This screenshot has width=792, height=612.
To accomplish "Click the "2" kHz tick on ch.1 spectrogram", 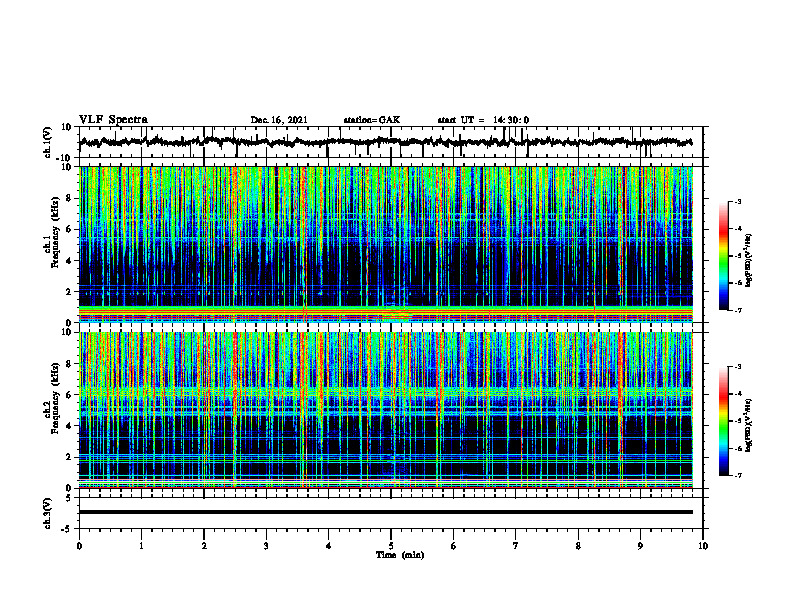I will [x=69, y=292].
